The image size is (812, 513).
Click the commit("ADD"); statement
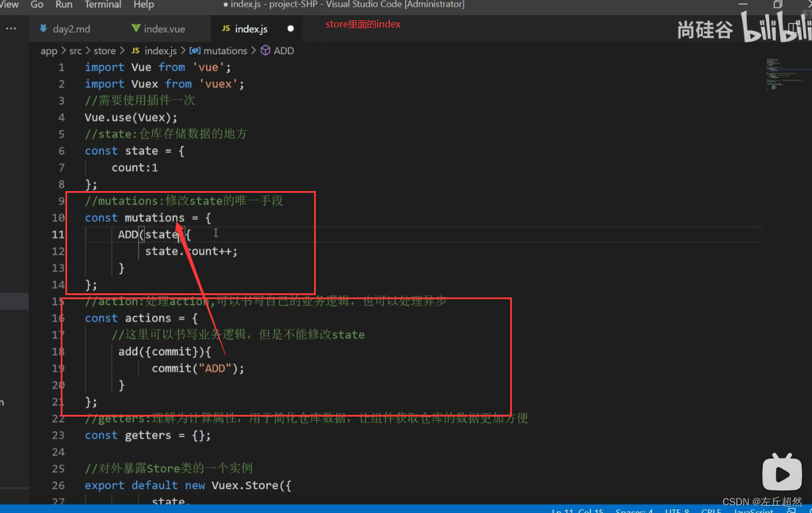click(x=198, y=369)
